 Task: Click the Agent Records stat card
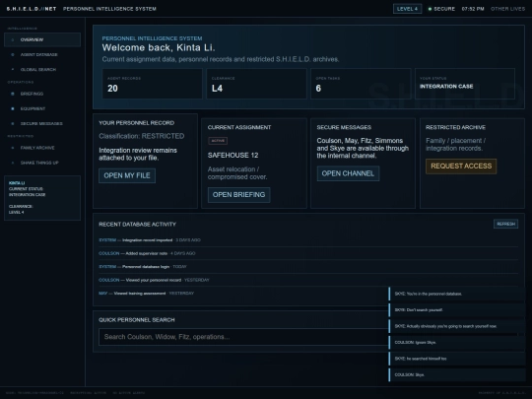coord(153,84)
